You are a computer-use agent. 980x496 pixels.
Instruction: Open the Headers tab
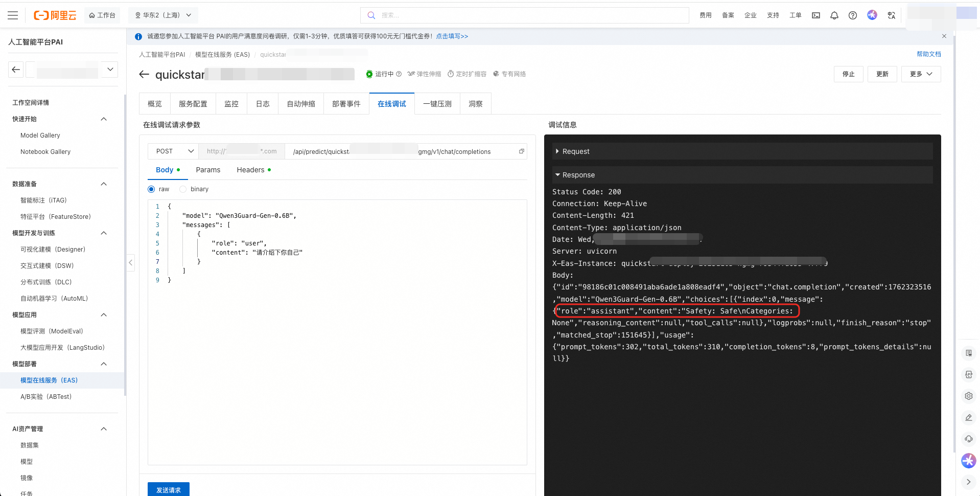pyautogui.click(x=254, y=170)
